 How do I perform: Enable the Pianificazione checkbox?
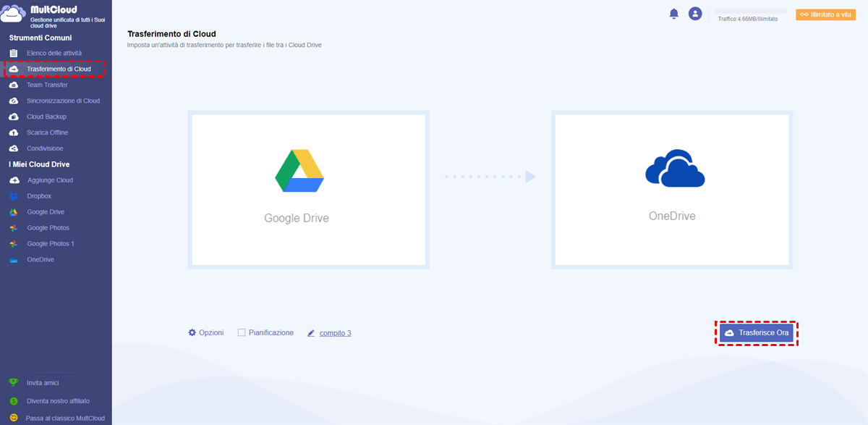pyautogui.click(x=242, y=332)
